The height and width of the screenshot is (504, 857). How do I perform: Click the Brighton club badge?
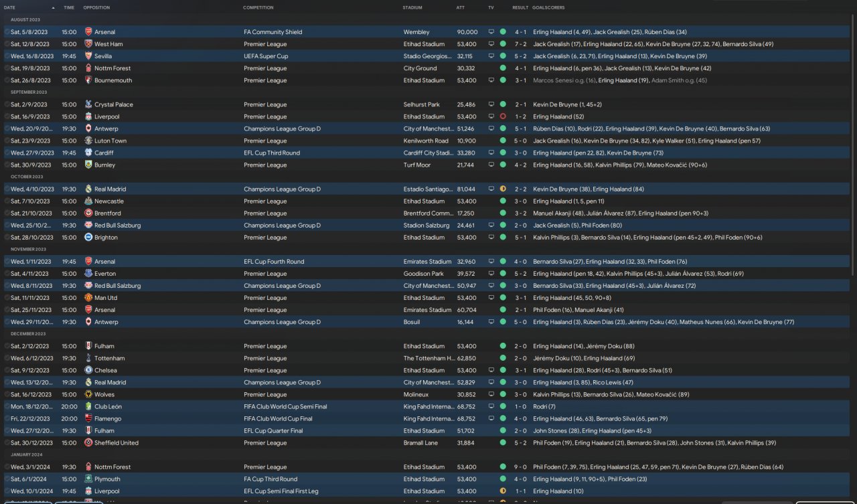(88, 238)
